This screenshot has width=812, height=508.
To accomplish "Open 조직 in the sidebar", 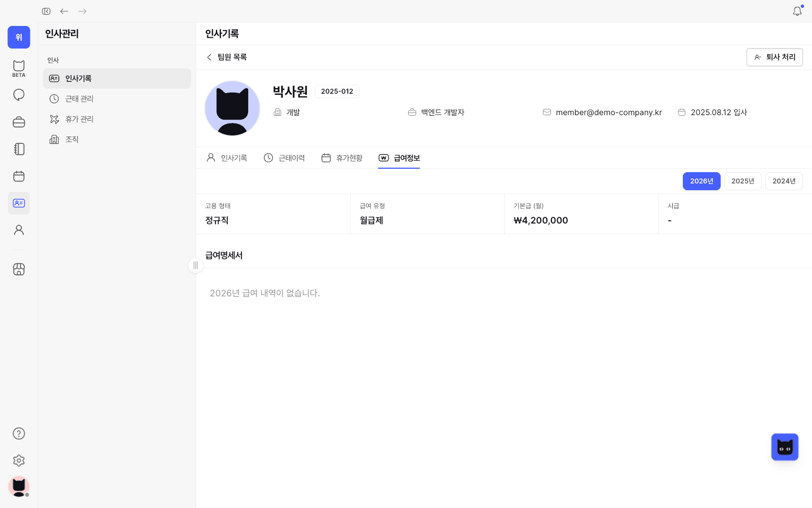I will [x=117, y=139].
